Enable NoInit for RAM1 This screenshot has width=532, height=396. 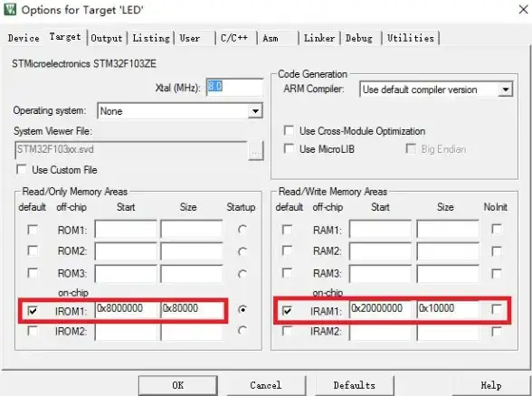coord(497,230)
